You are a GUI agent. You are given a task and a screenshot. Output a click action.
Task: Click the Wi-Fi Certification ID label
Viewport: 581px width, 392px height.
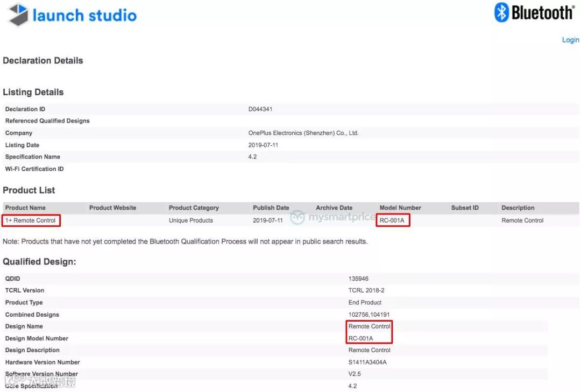click(x=34, y=169)
